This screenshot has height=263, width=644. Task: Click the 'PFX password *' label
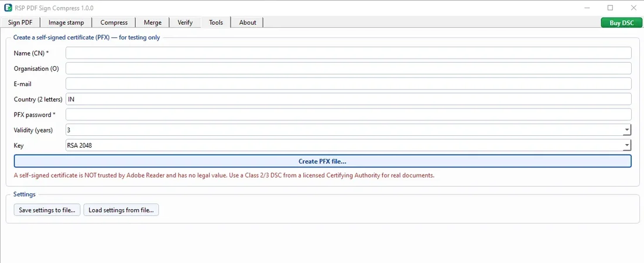pyautogui.click(x=35, y=115)
